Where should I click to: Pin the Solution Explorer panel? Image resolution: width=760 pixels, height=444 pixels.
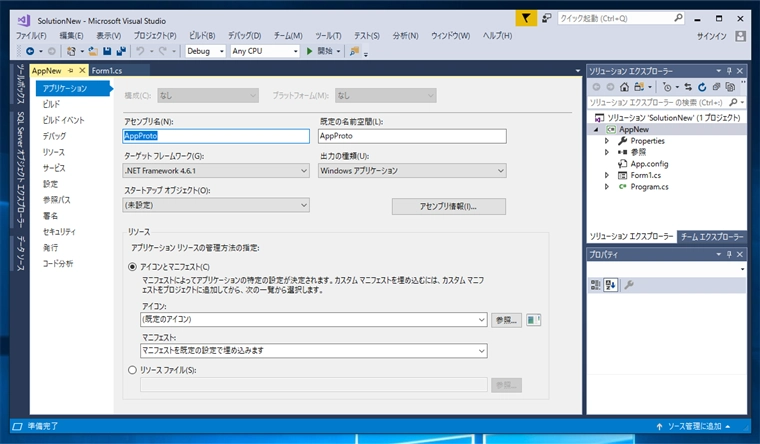729,71
